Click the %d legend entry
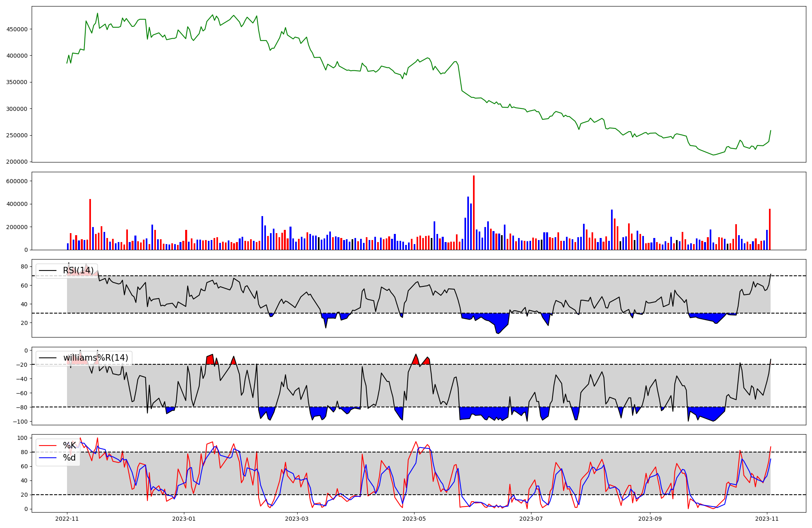This screenshot has width=812, height=528. point(69,458)
